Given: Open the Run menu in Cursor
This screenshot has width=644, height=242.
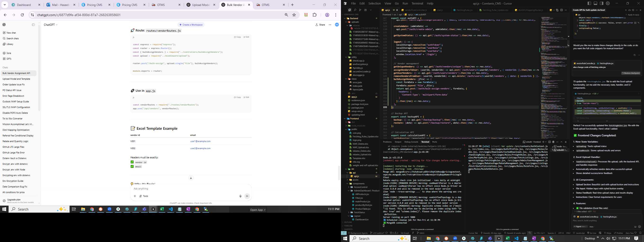Looking at the screenshot, I should [405, 3].
